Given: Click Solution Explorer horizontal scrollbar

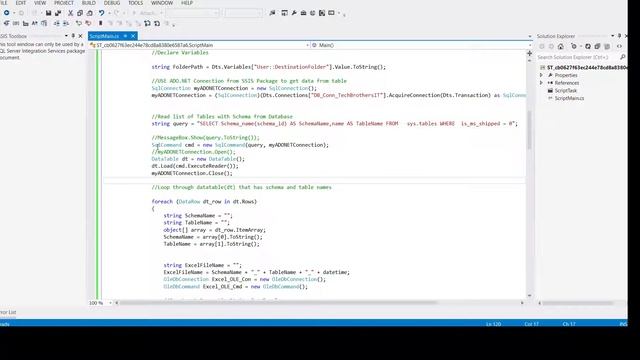Looking at the screenshot, I should (578, 303).
